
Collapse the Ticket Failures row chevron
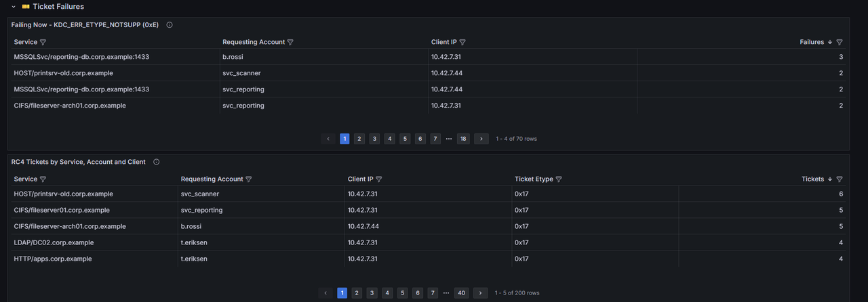(x=14, y=6)
